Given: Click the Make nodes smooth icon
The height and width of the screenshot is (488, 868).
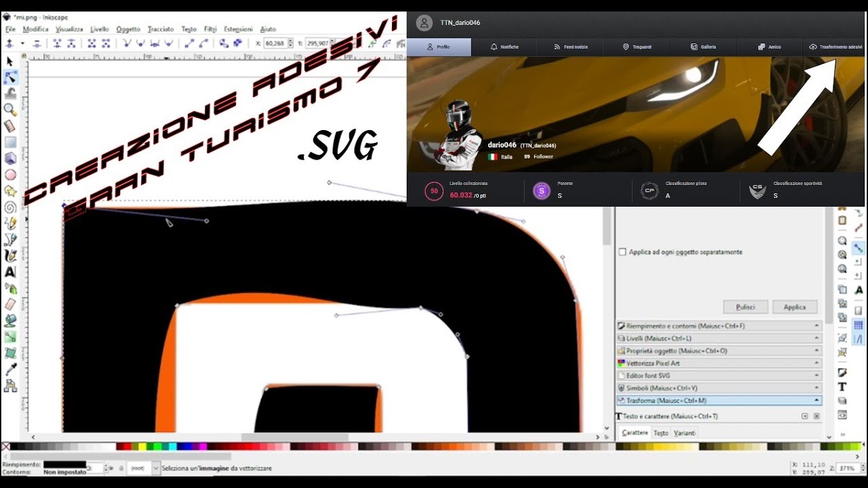Looking at the screenshot, I should point(141,43).
